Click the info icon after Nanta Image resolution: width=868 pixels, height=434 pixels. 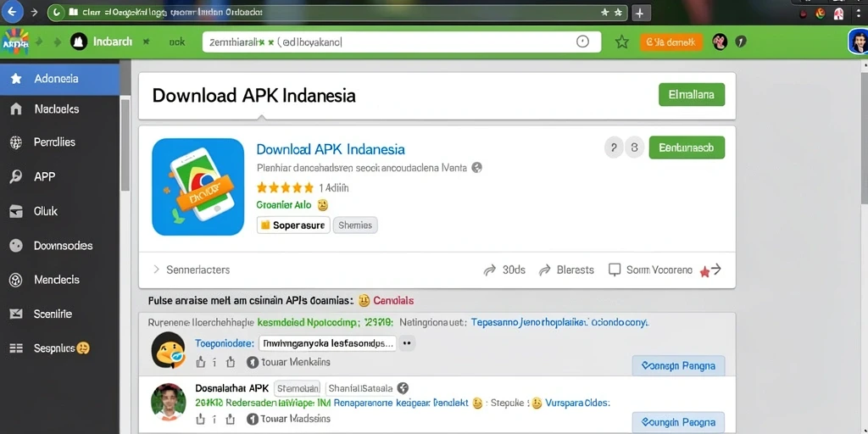click(476, 167)
